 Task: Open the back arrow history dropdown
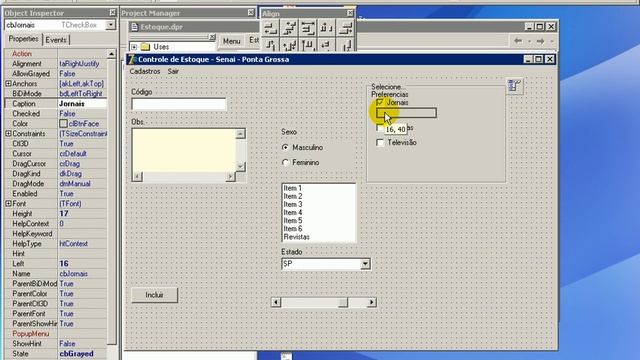[529, 41]
